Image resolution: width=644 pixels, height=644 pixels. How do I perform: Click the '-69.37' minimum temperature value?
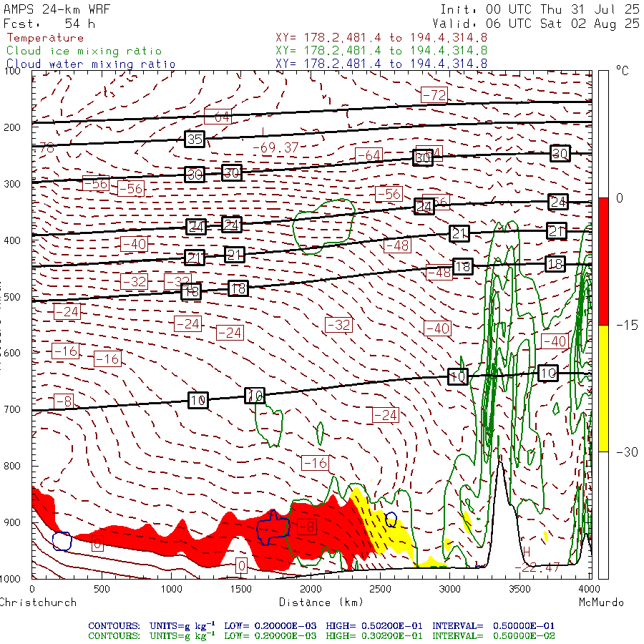(275, 147)
